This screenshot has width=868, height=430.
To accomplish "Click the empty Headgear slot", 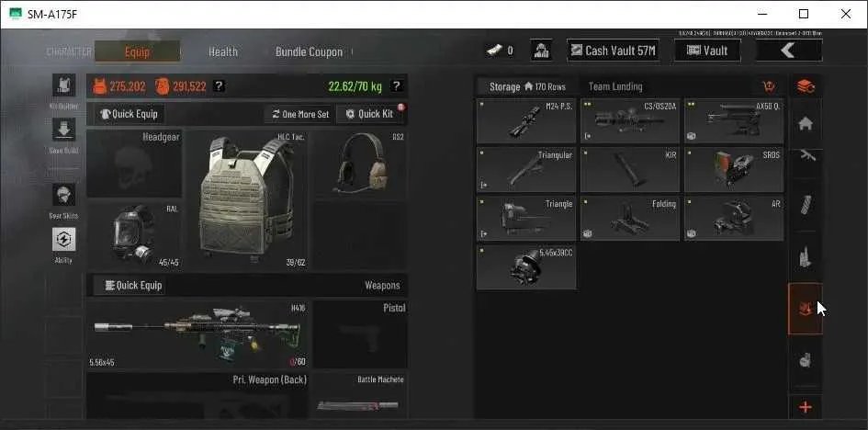I will click(134, 164).
